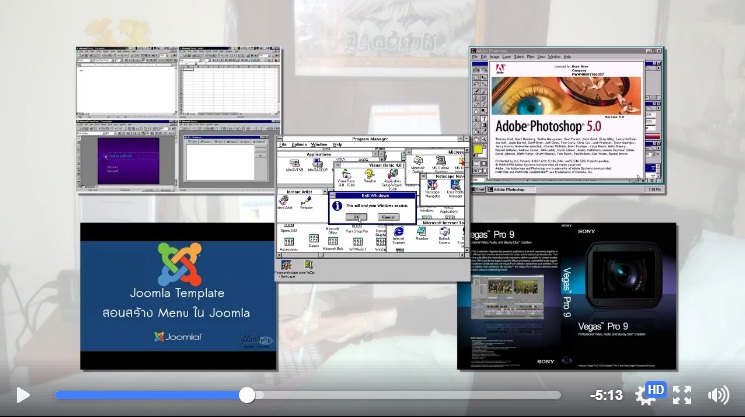Screen dimensions: 745x417
Task: Open File menu in Adobe Photoshop
Action: 474,57
